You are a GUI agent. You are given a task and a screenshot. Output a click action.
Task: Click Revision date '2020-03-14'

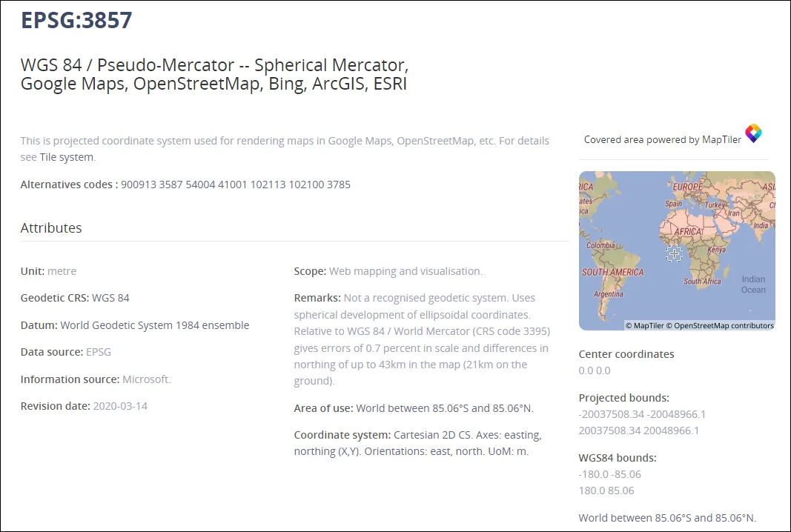(120, 406)
